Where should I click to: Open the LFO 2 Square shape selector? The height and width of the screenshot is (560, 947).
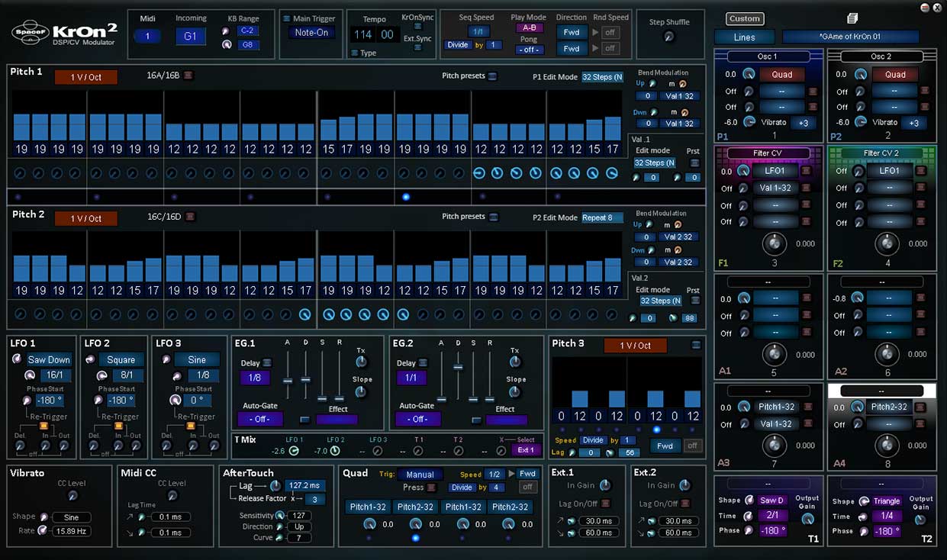121,359
